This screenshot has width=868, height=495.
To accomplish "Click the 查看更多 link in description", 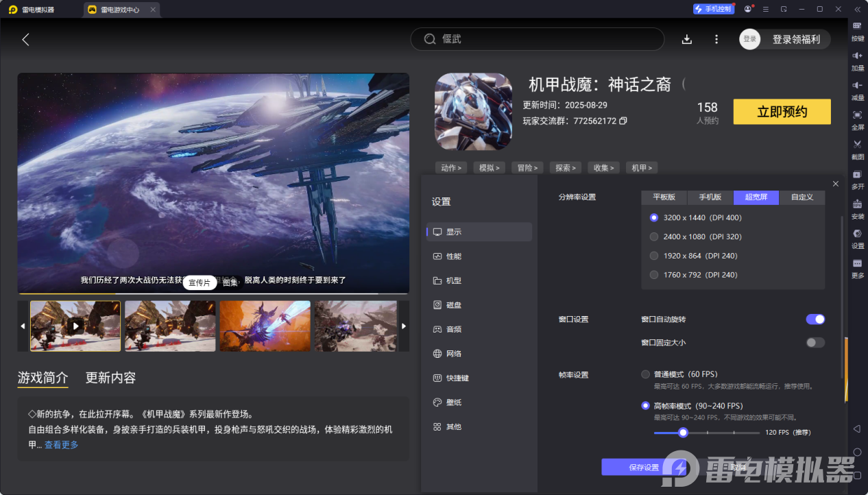I will click(x=62, y=445).
